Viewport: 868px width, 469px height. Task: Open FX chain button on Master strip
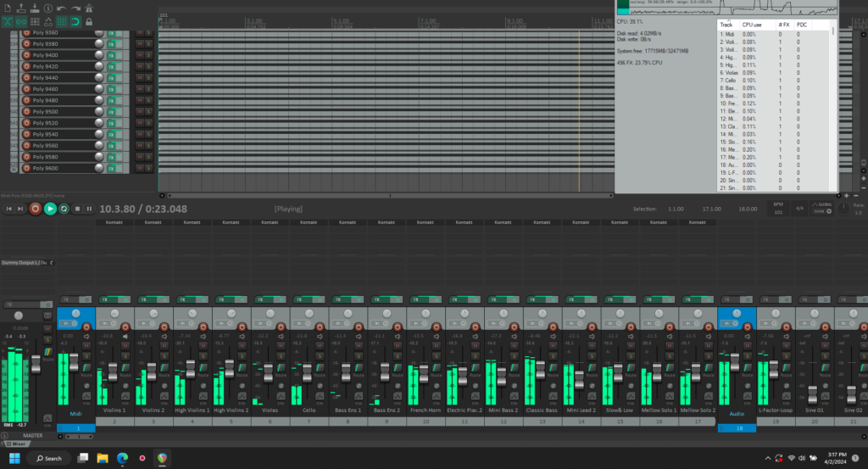pyautogui.click(x=21, y=304)
